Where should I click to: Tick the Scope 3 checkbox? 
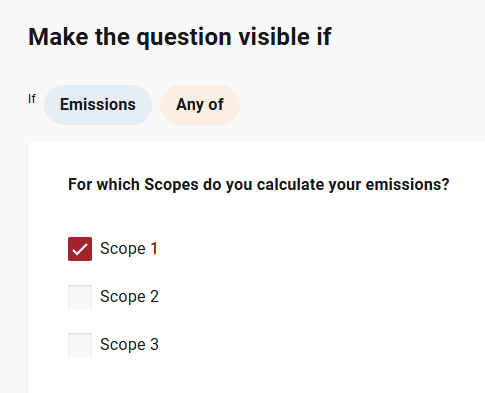click(80, 345)
